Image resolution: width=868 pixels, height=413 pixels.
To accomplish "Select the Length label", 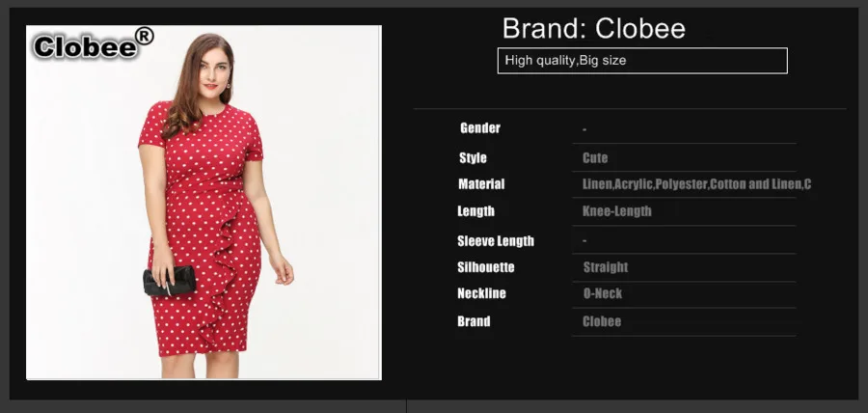I will (x=475, y=211).
